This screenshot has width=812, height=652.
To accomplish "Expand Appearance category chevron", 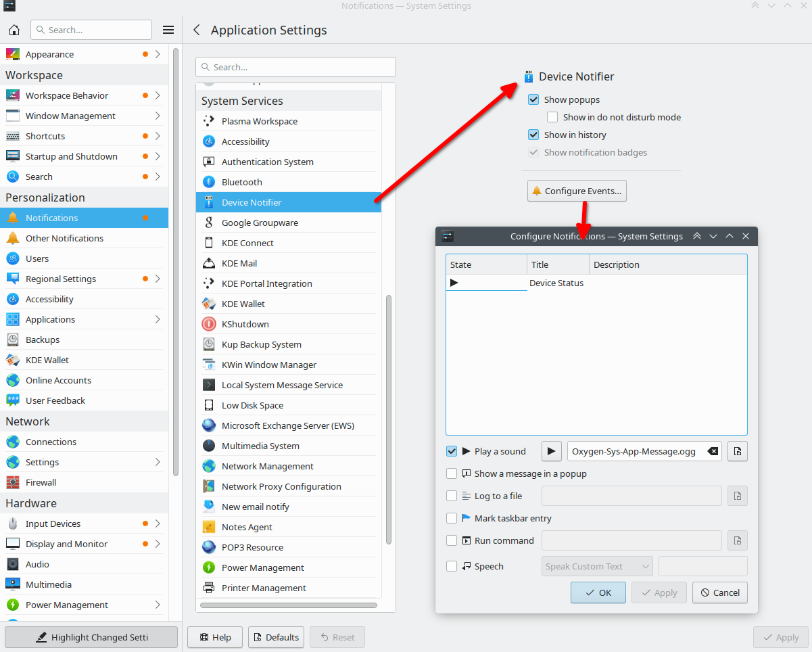I will (158, 54).
